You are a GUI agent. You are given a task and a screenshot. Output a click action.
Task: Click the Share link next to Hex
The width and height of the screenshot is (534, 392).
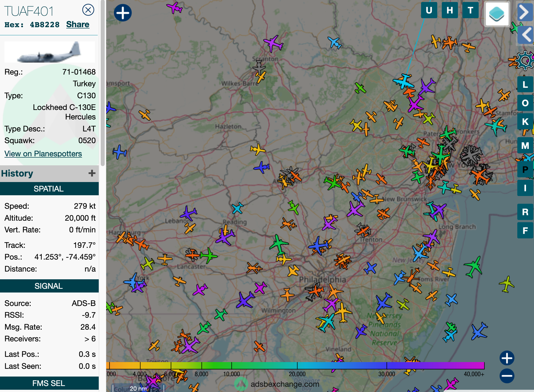tap(78, 24)
